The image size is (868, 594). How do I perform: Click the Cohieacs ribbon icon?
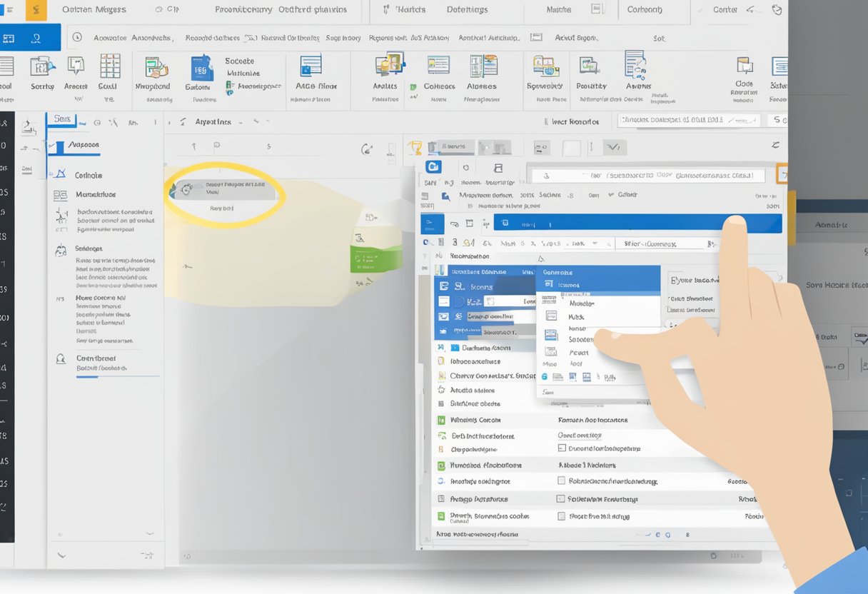click(438, 66)
